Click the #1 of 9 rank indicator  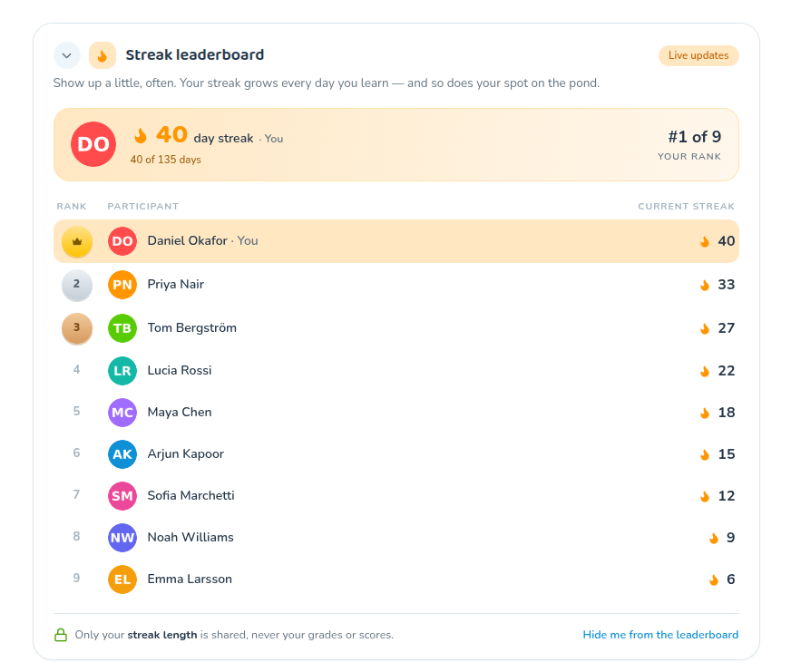pos(695,137)
